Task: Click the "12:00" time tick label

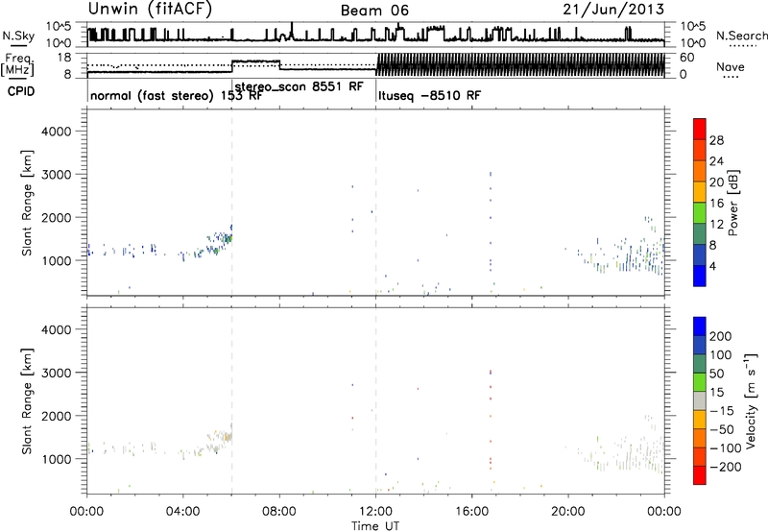Action: (375, 512)
